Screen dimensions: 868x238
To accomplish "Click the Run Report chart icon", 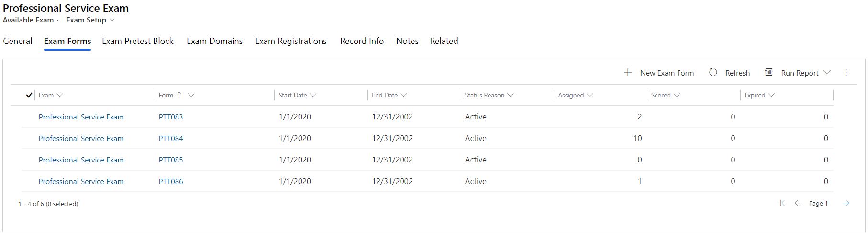I will click(768, 72).
